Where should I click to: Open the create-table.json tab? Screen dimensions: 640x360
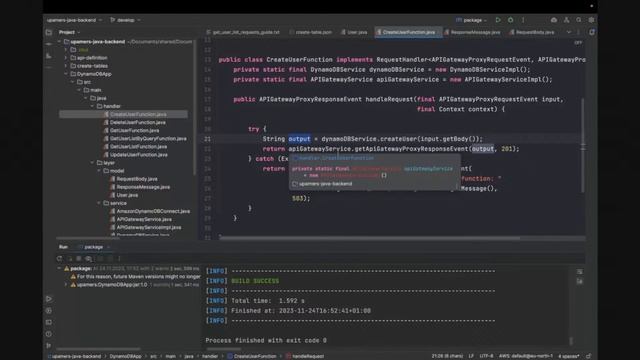click(x=311, y=32)
